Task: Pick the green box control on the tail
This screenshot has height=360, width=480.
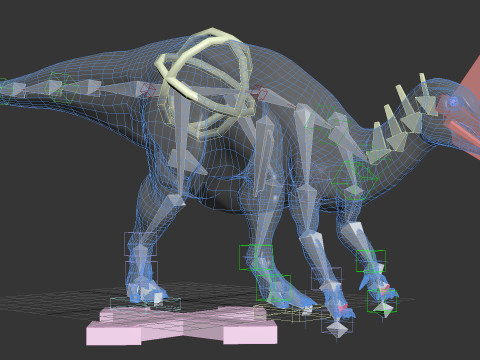Action: [63, 87]
